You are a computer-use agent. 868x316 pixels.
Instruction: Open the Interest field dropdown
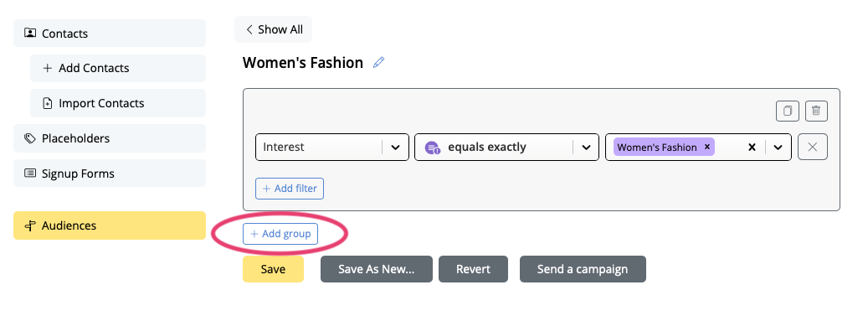tap(332, 147)
